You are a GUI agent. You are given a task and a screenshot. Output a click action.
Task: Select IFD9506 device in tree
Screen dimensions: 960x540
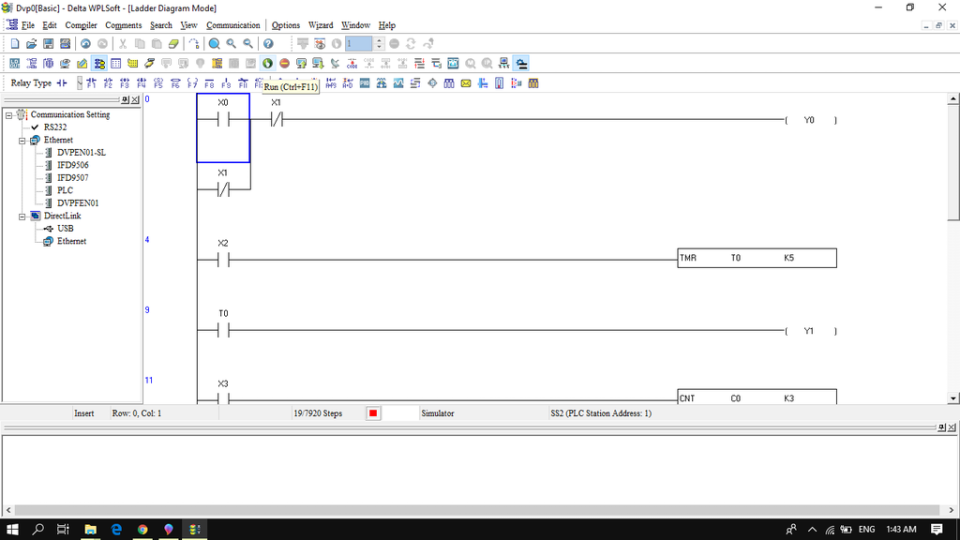(73, 165)
